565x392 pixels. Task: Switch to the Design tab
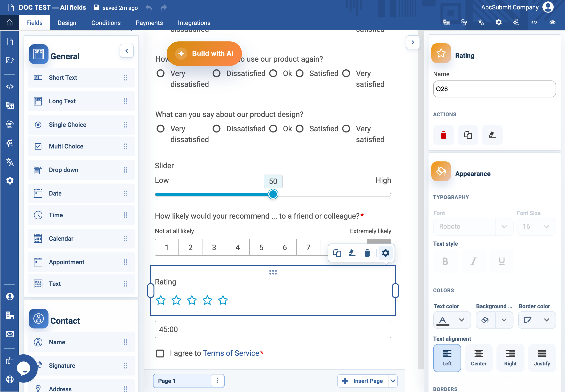67,23
